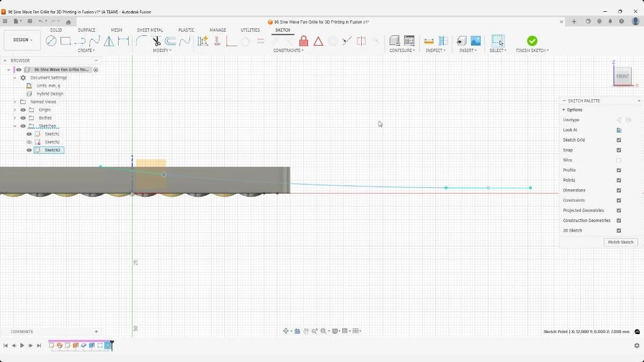The image size is (644, 362).
Task: Expand the Bodies folder in the Browser
Action: coord(14,117)
